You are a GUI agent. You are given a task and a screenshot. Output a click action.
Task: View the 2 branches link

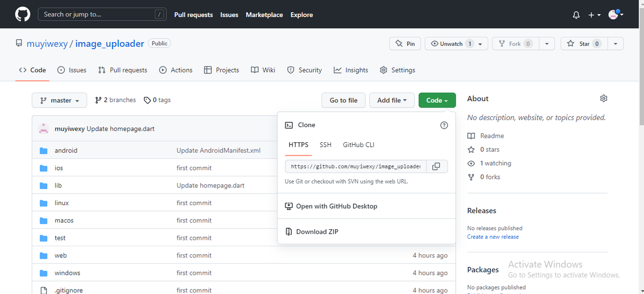[x=115, y=100]
